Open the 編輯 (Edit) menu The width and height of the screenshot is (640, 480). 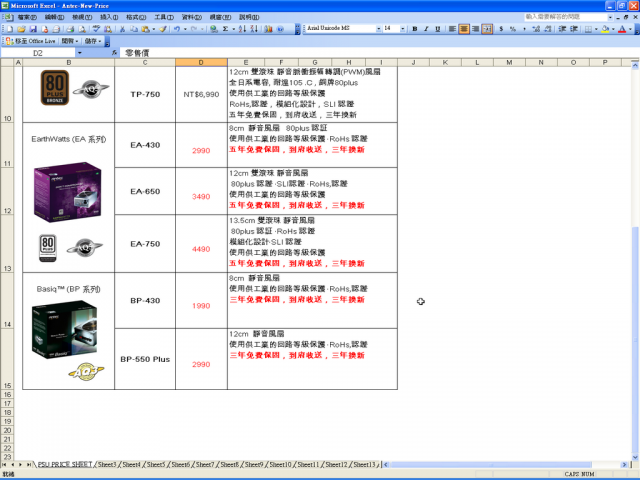pos(54,17)
